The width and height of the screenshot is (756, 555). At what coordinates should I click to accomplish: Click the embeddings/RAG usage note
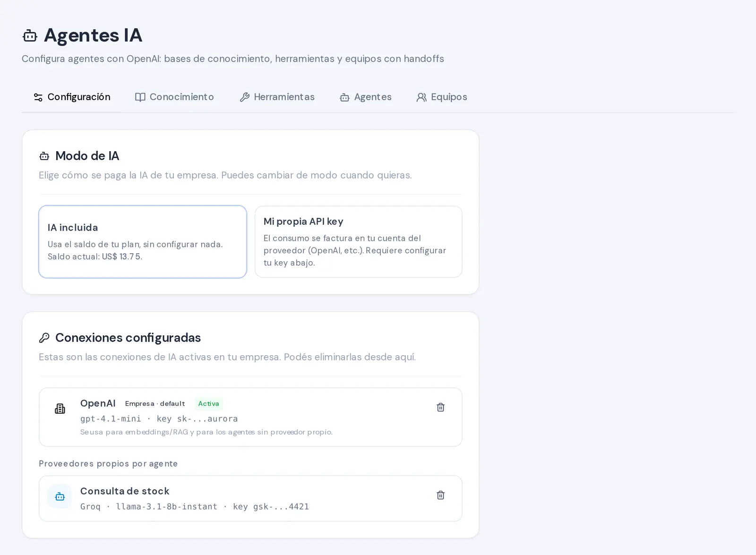click(206, 432)
